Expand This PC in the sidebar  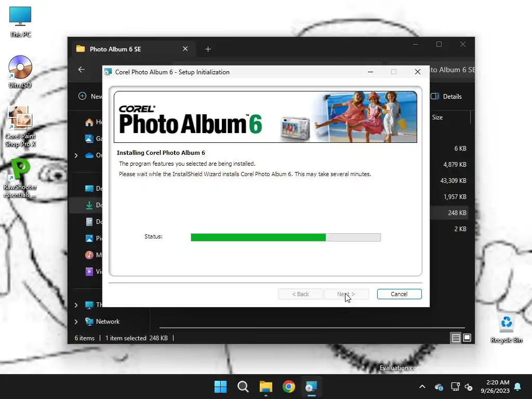point(76,305)
